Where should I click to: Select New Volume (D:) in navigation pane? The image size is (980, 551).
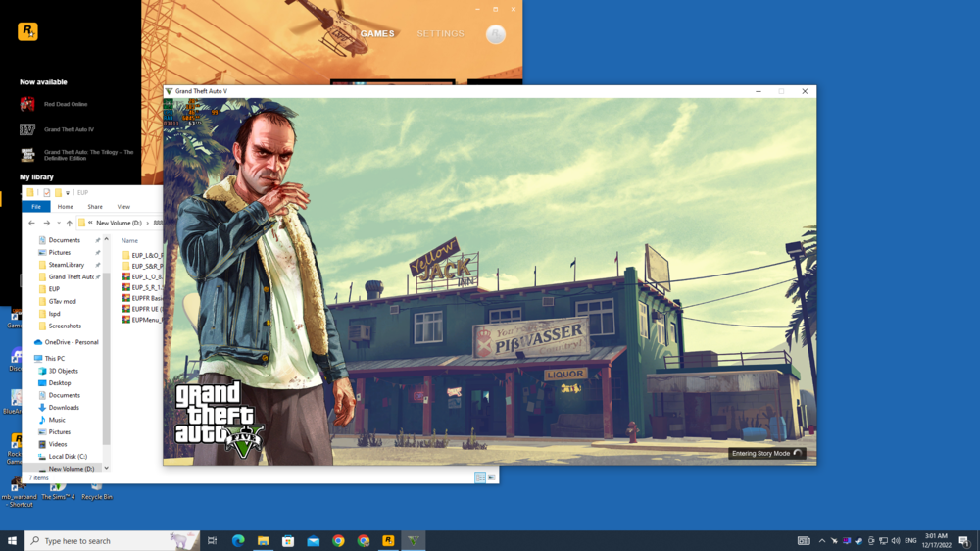click(72, 469)
